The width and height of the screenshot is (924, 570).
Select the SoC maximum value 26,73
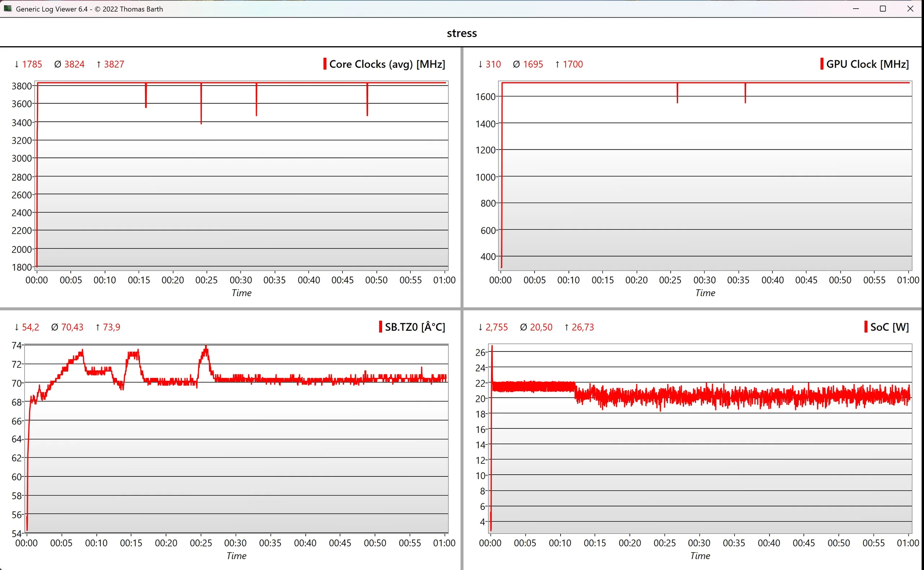(x=583, y=327)
